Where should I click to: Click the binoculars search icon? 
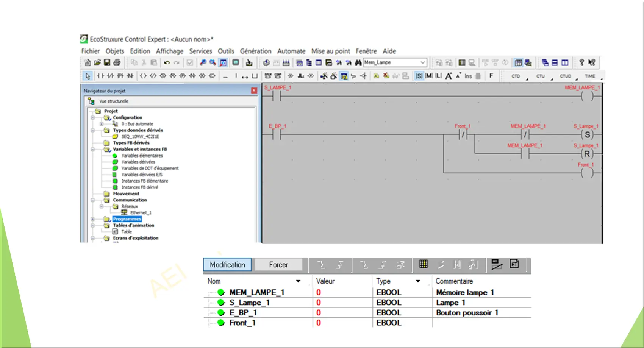pos(358,62)
